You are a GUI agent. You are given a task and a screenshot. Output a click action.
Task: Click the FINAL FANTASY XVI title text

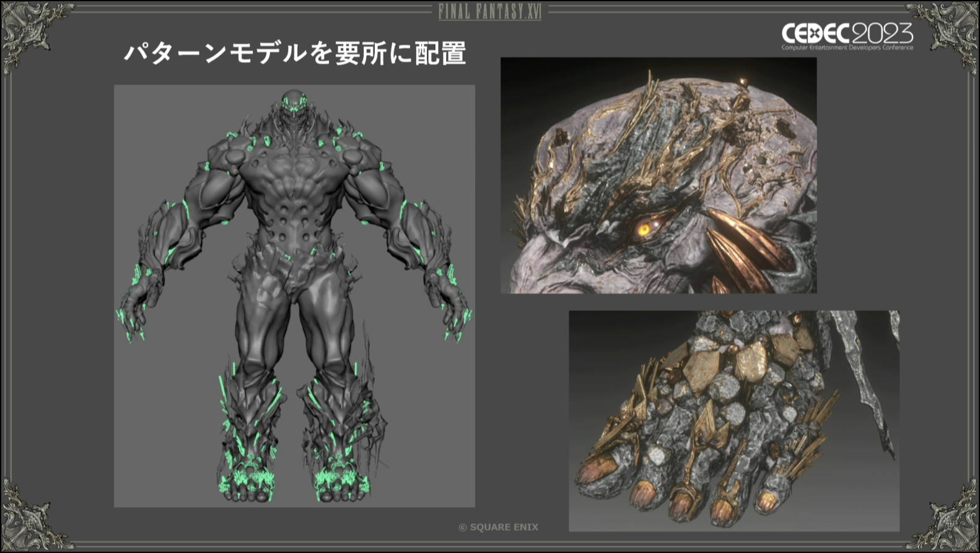pos(490,11)
